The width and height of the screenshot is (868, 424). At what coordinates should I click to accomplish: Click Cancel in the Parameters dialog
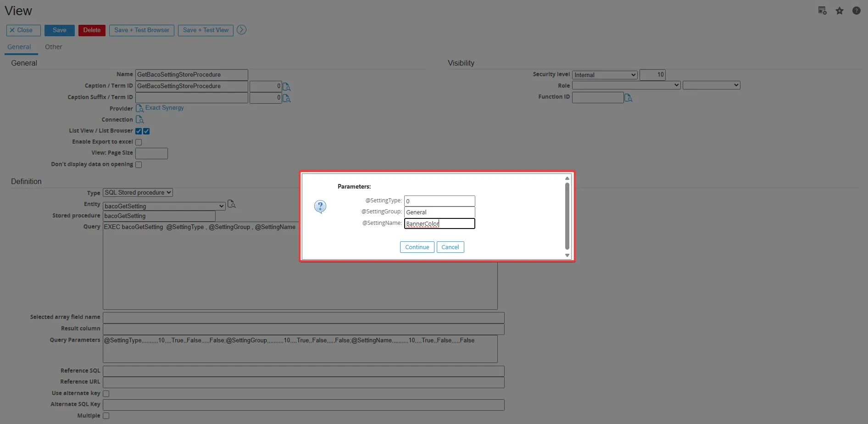450,247
